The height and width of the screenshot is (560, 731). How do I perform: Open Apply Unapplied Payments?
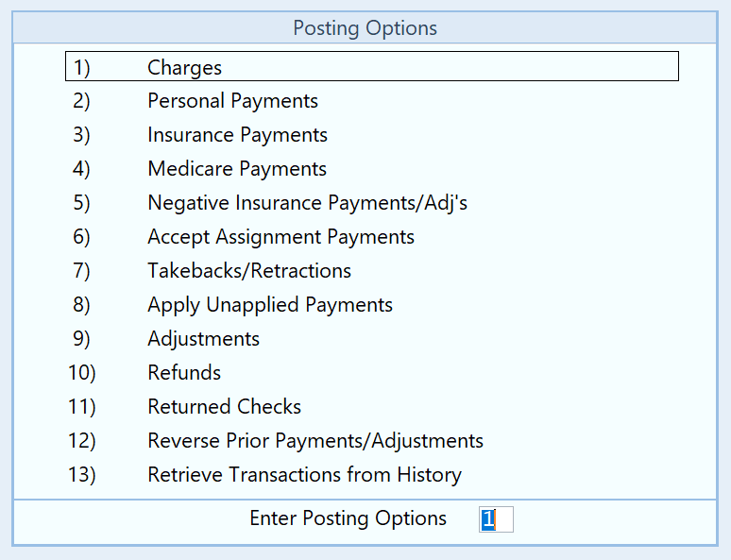(x=270, y=305)
